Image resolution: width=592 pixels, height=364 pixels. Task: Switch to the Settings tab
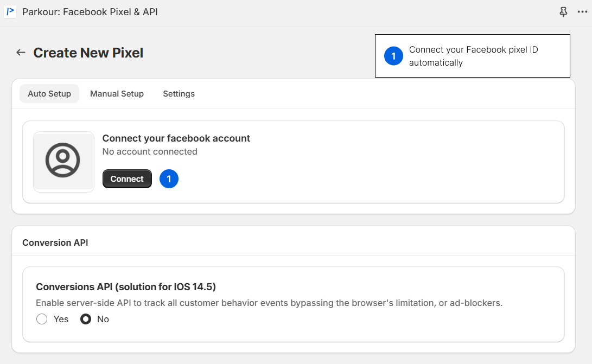(179, 94)
